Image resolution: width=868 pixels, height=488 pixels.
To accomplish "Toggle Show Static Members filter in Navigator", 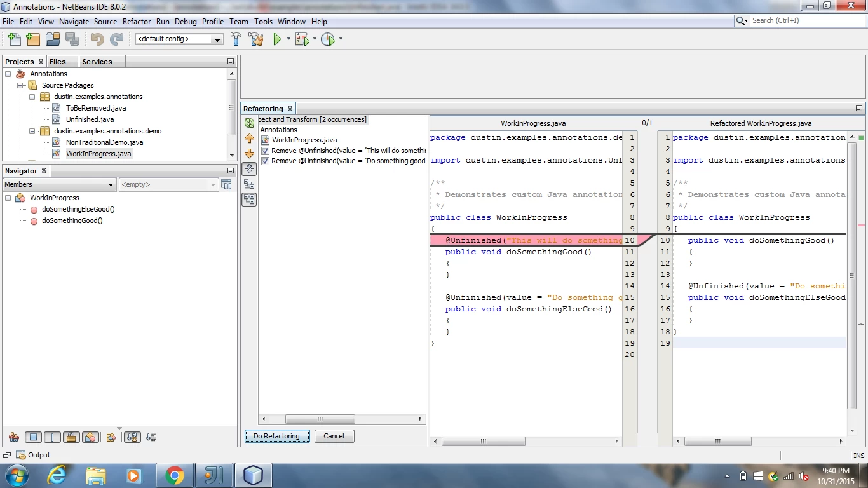I will click(52, 437).
